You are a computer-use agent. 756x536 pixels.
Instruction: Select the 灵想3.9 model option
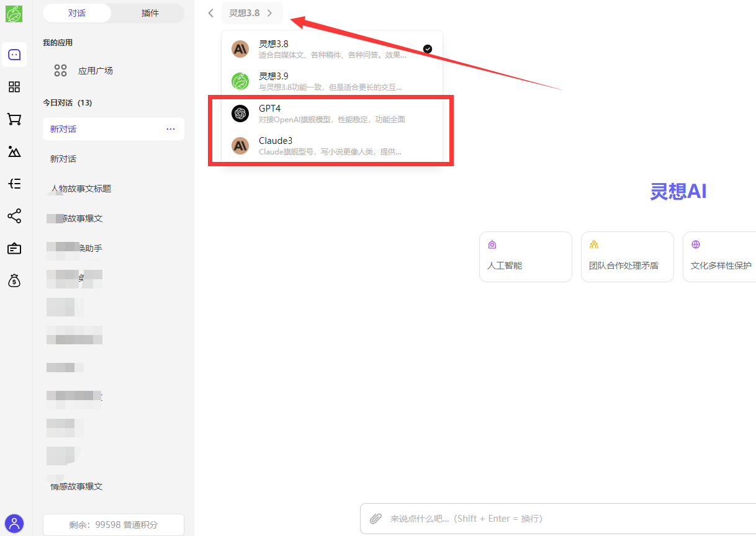(x=332, y=81)
